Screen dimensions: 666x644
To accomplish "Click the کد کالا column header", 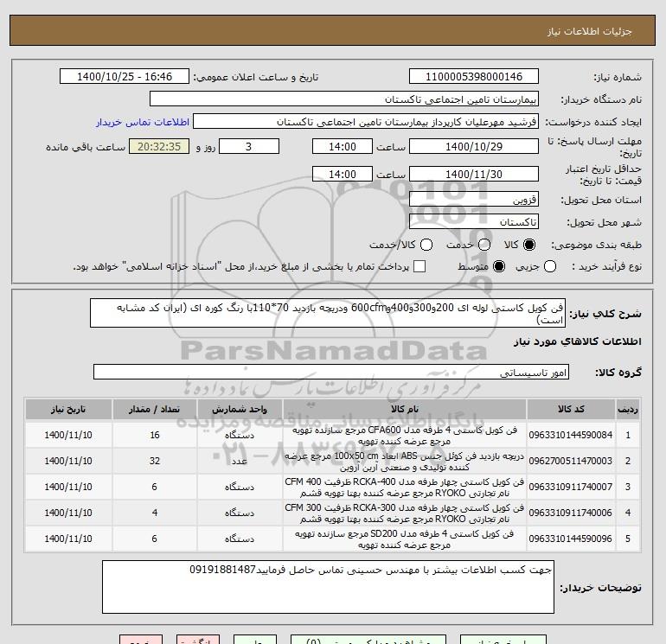I will (571, 409).
